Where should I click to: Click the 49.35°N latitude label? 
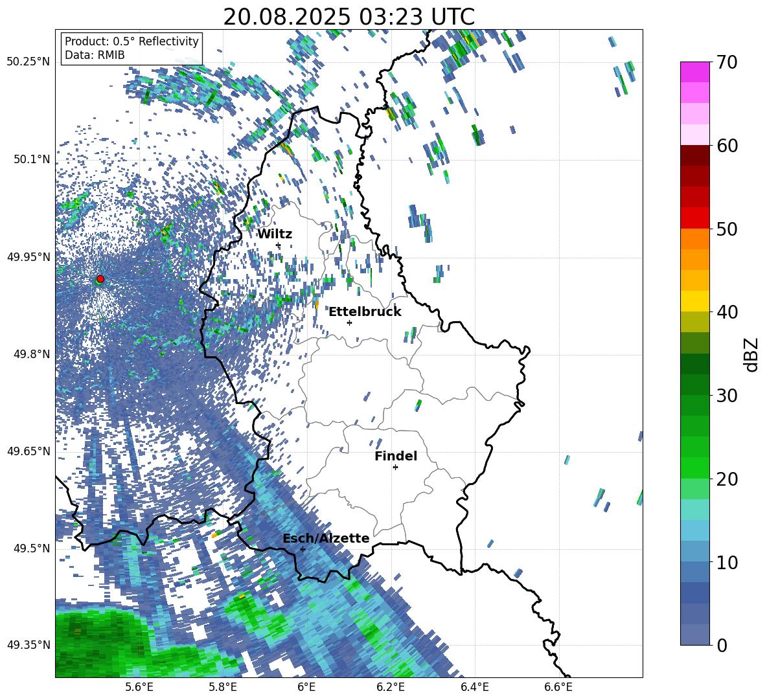[29, 645]
